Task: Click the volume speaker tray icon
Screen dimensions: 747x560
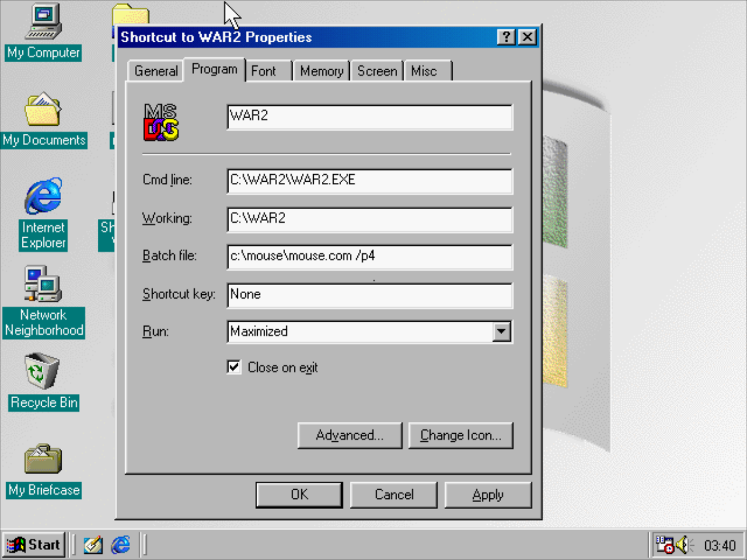Action: pyautogui.click(x=684, y=546)
